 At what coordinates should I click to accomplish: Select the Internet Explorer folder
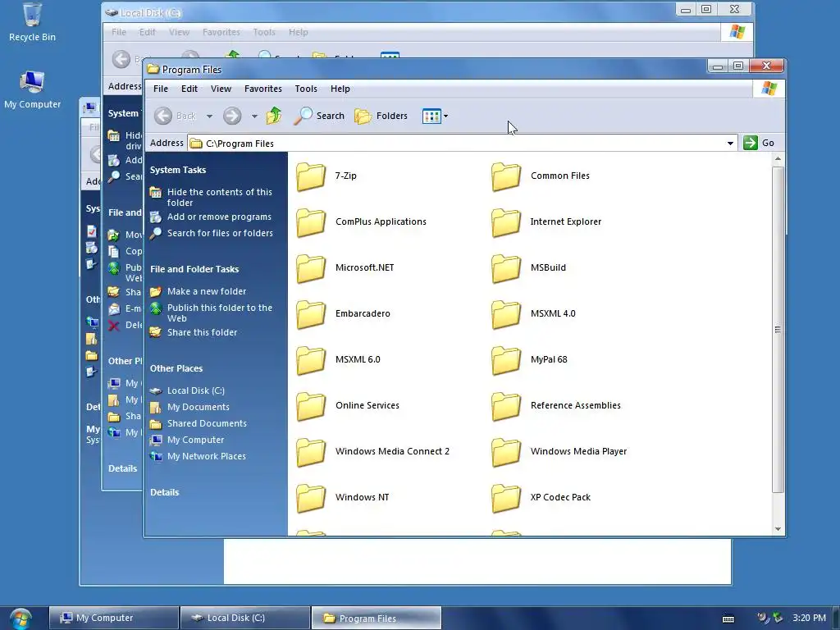coord(546,222)
